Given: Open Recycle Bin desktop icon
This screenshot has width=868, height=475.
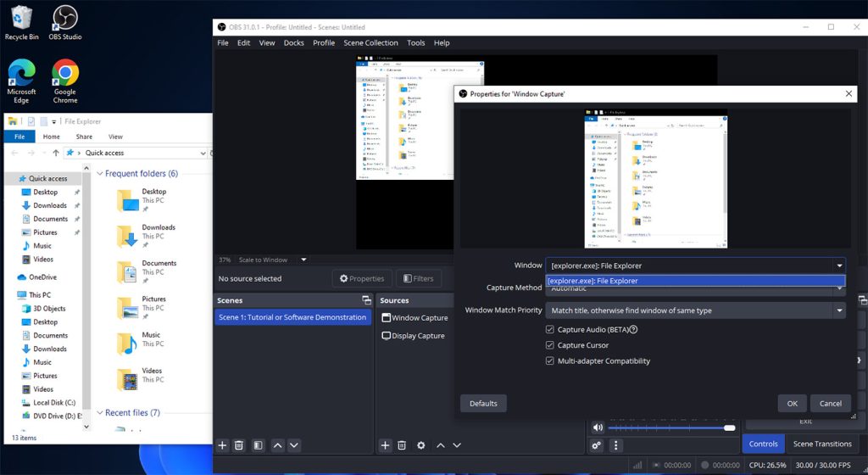Looking at the screenshot, I should 21,23.
